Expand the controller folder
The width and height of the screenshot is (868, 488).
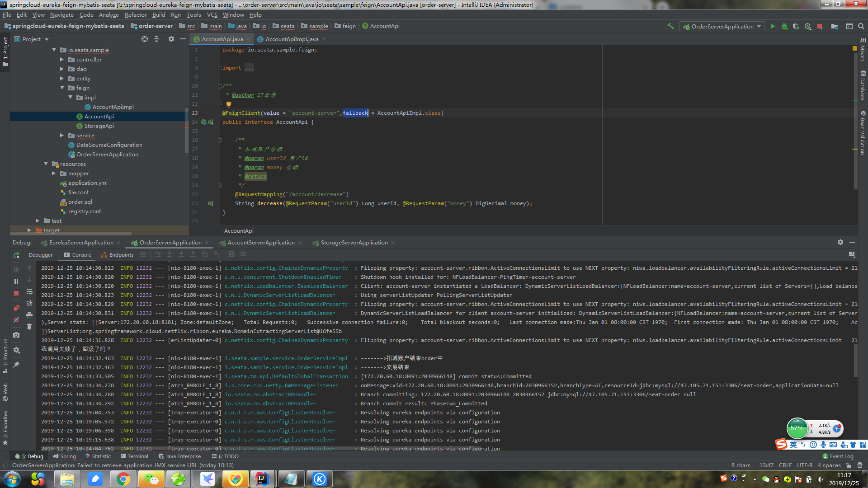pyautogui.click(x=62, y=59)
